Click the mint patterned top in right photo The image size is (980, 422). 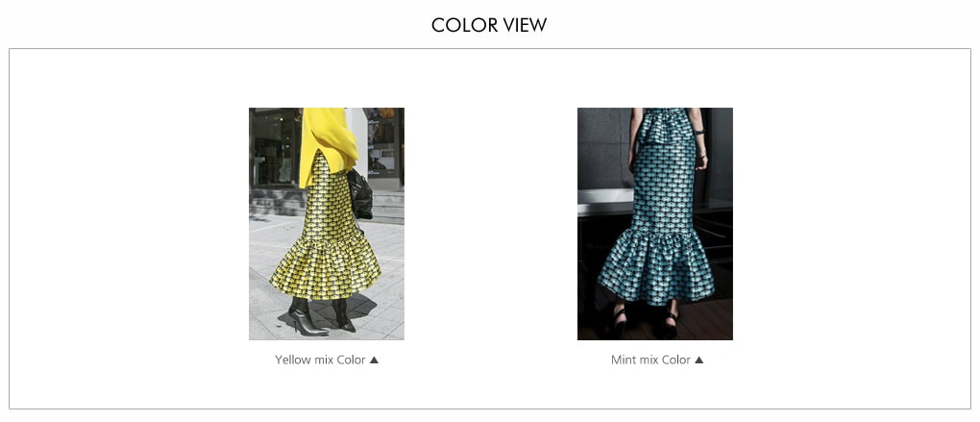666,126
